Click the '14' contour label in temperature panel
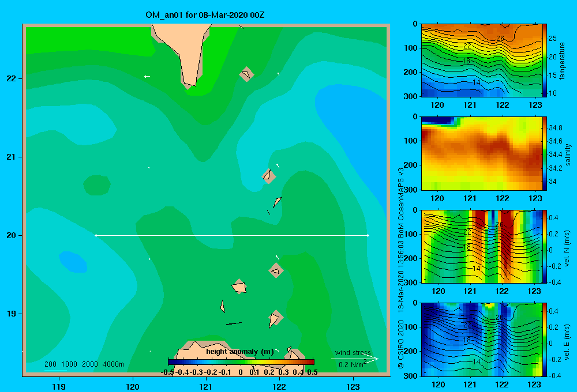Viewport: 577px width, 392px height. pos(476,82)
